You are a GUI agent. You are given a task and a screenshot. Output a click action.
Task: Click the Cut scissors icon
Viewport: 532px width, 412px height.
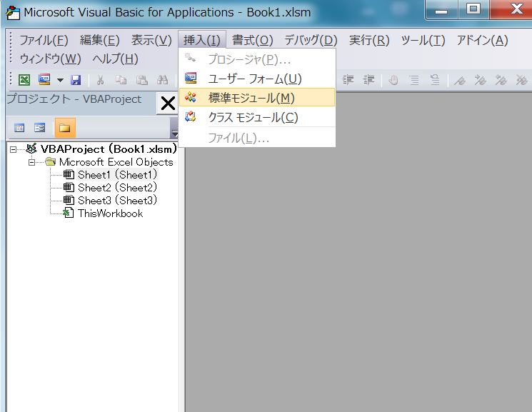tap(100, 80)
